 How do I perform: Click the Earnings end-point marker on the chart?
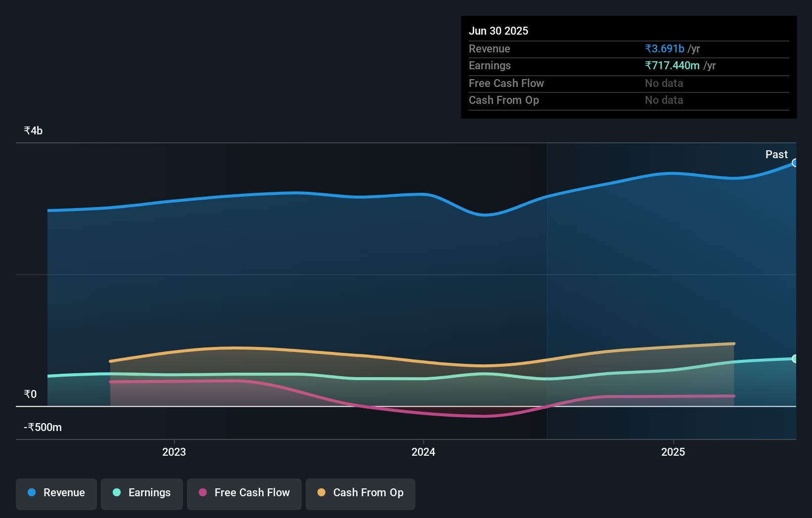(795, 359)
